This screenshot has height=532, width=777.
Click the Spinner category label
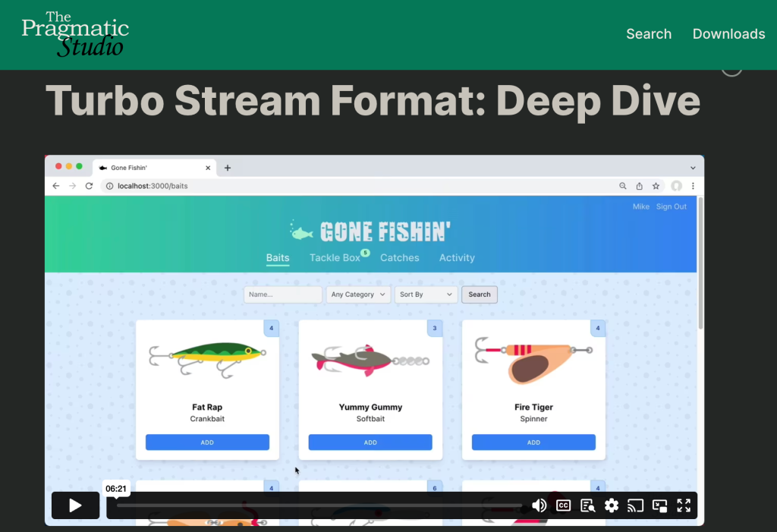(533, 419)
